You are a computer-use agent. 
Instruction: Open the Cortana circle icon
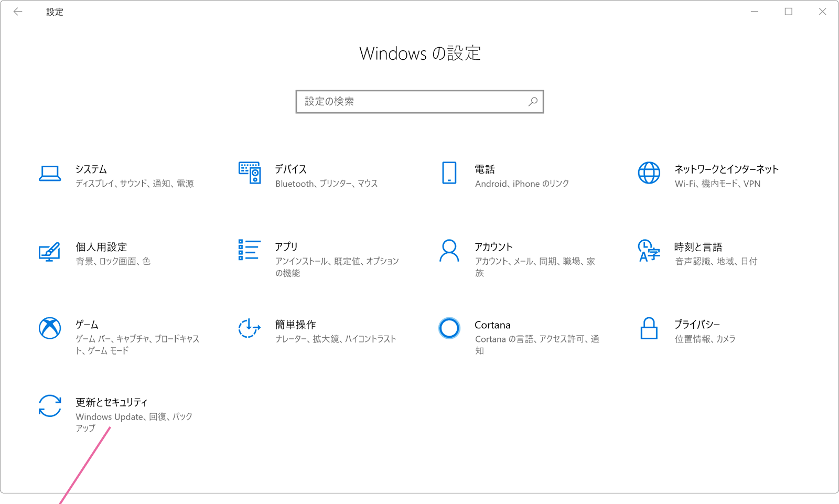tap(449, 328)
